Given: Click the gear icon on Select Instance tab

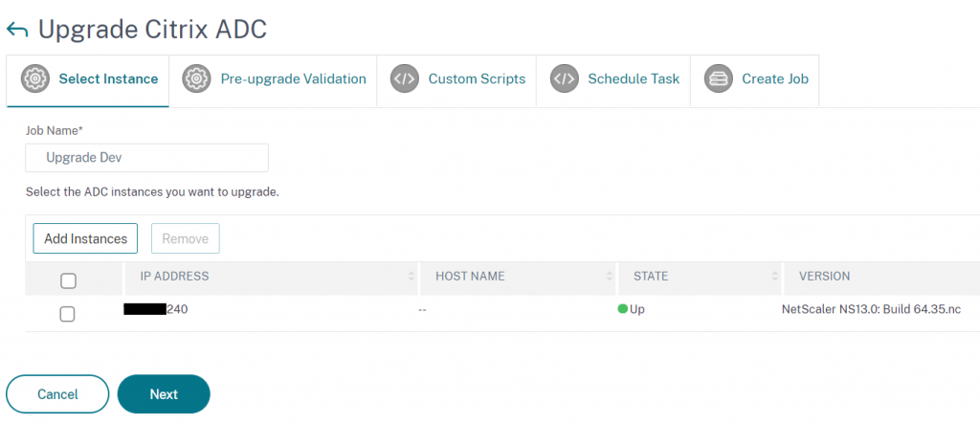Looking at the screenshot, I should pos(35,78).
